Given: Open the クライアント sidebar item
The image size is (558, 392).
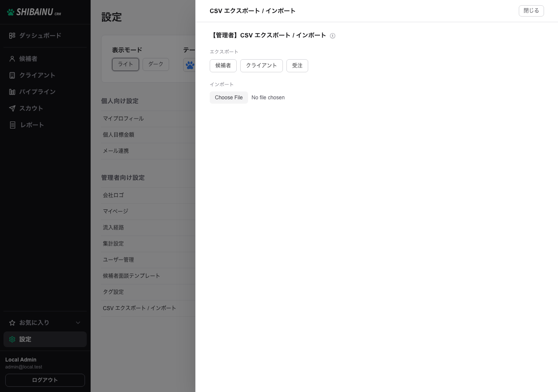Looking at the screenshot, I should pos(45,75).
